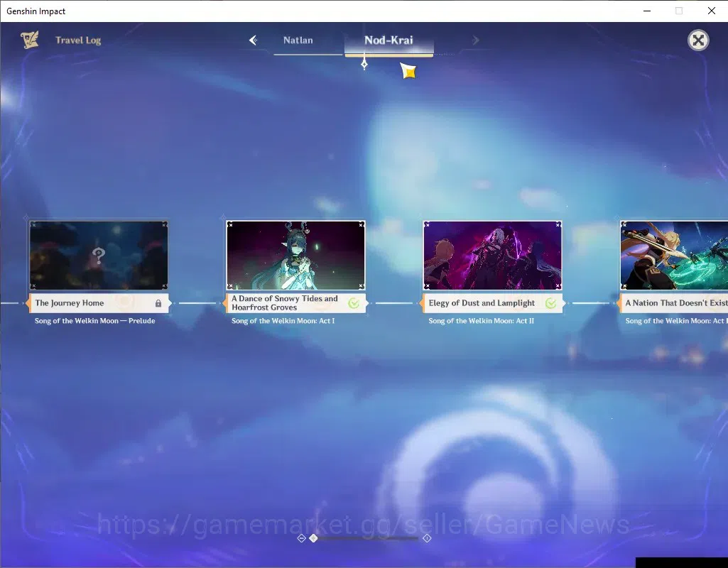Click the bottom scroll left diamond arrow
This screenshot has width=728, height=568.
click(x=301, y=538)
